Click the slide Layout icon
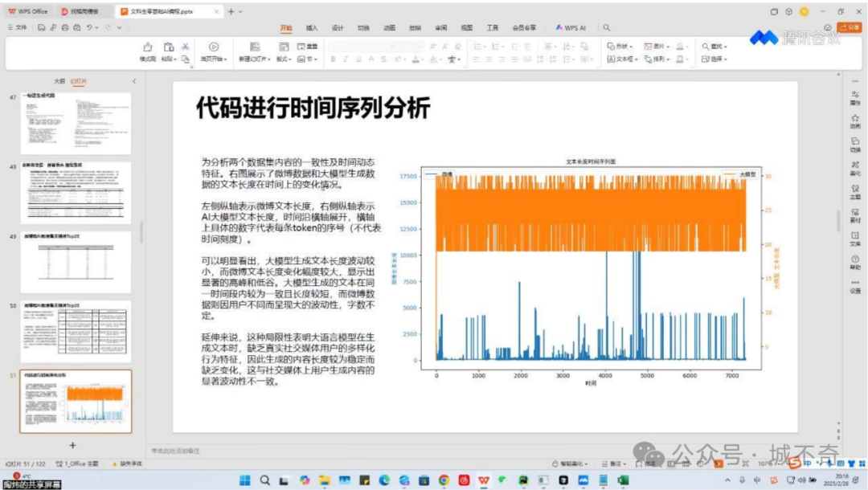 point(284,47)
